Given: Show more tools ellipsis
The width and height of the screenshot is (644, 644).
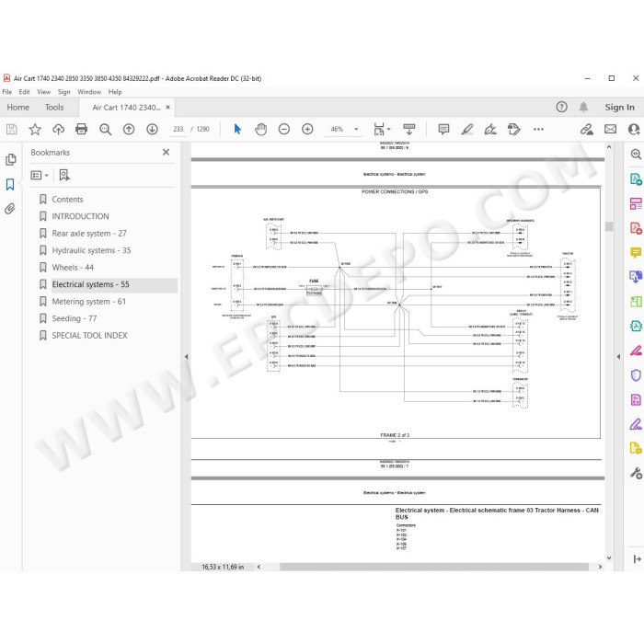Looking at the screenshot, I should (538, 130).
